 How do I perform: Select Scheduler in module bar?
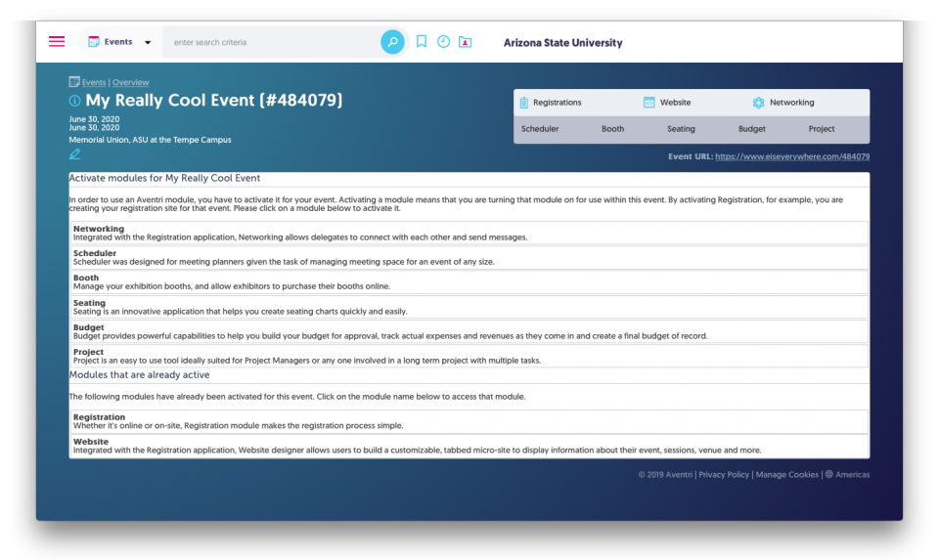point(540,129)
